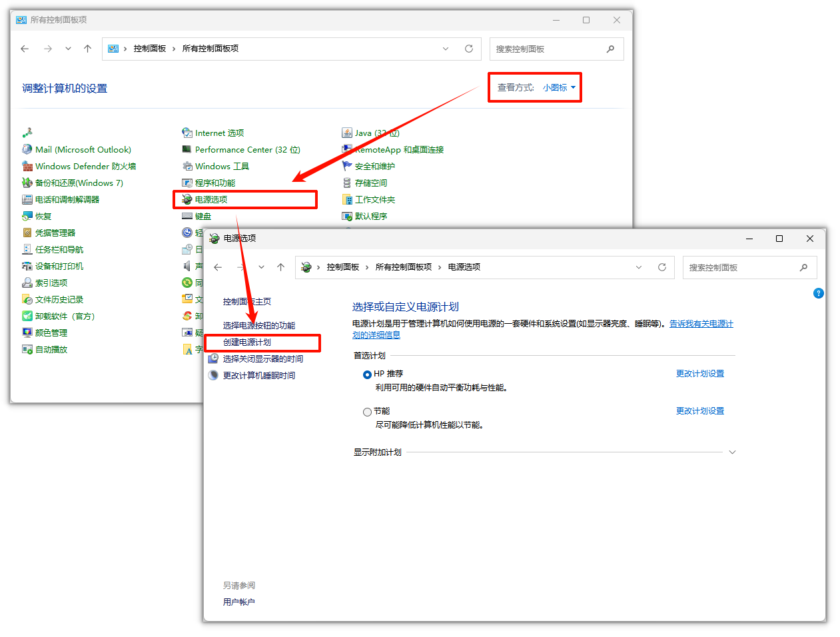This screenshot has height=637, width=840.
Task: Open 更改计划设置 for HP 推荐
Action: (699, 374)
